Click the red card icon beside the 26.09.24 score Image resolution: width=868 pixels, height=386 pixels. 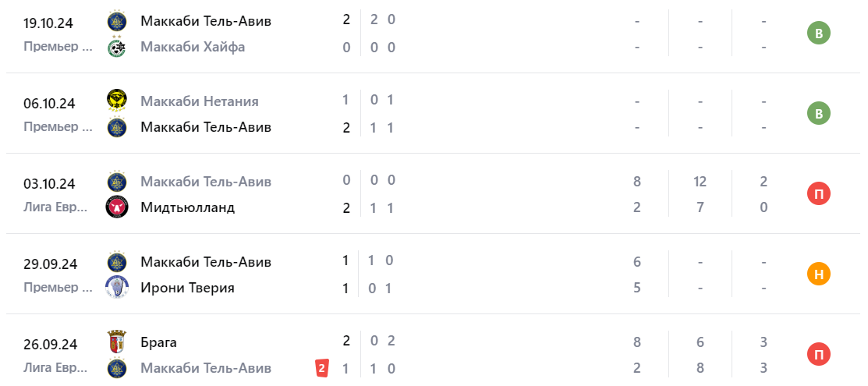pyautogui.click(x=321, y=368)
